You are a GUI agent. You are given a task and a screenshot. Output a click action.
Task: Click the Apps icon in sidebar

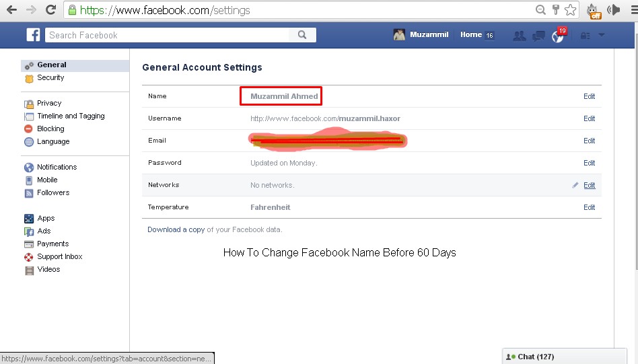pos(29,219)
